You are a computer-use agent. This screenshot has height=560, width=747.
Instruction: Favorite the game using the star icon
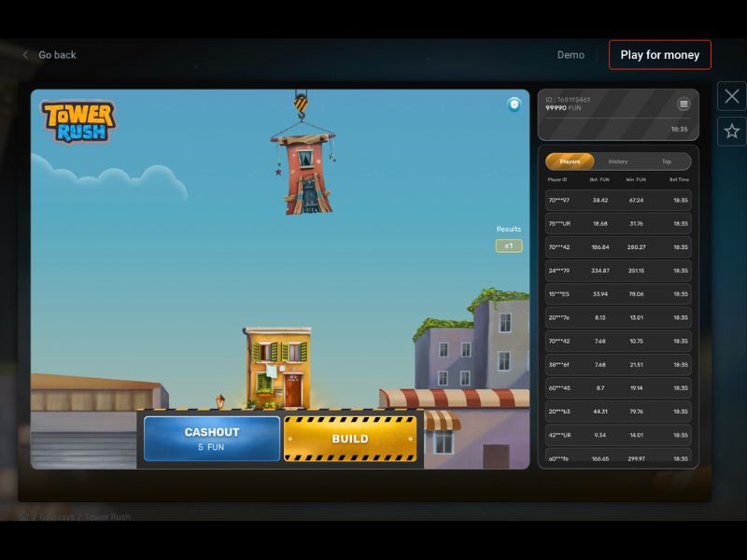(x=732, y=131)
